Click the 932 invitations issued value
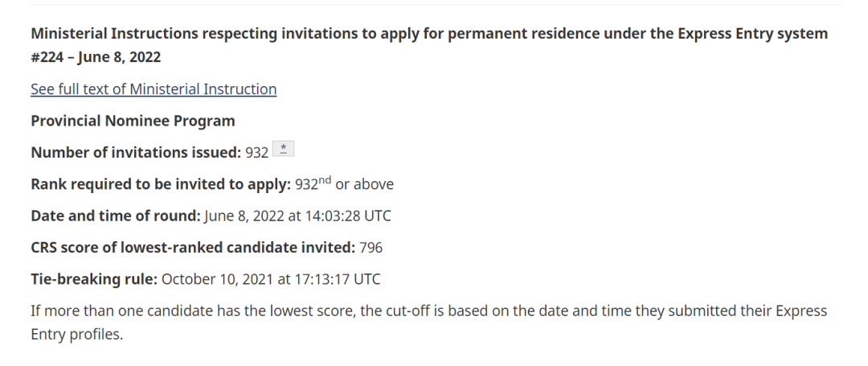The height and width of the screenshot is (366, 868). (256, 152)
